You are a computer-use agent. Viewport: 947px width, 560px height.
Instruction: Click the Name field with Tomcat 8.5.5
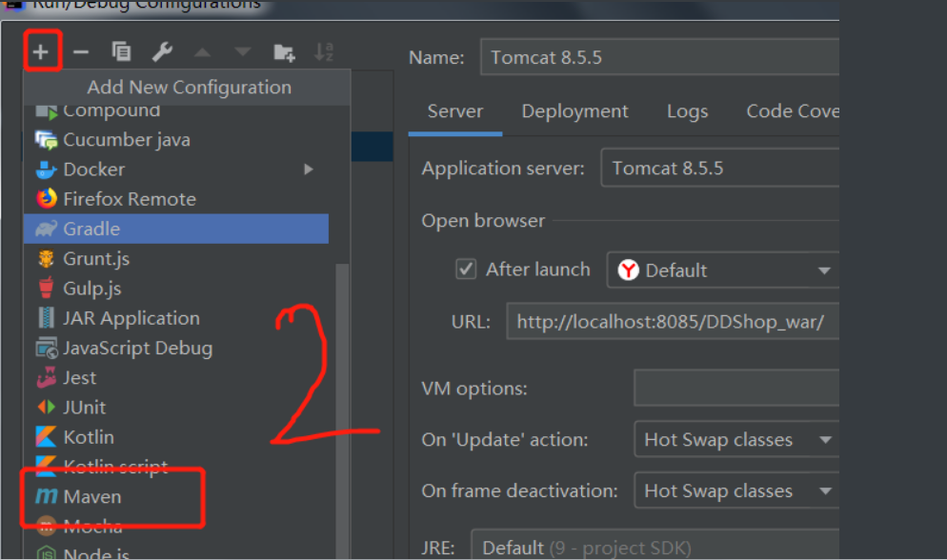(659, 57)
